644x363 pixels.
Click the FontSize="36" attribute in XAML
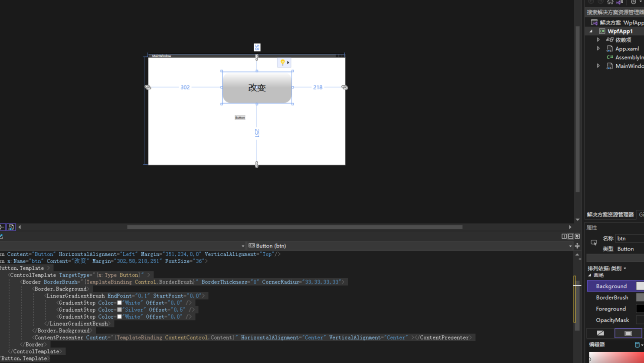click(184, 261)
